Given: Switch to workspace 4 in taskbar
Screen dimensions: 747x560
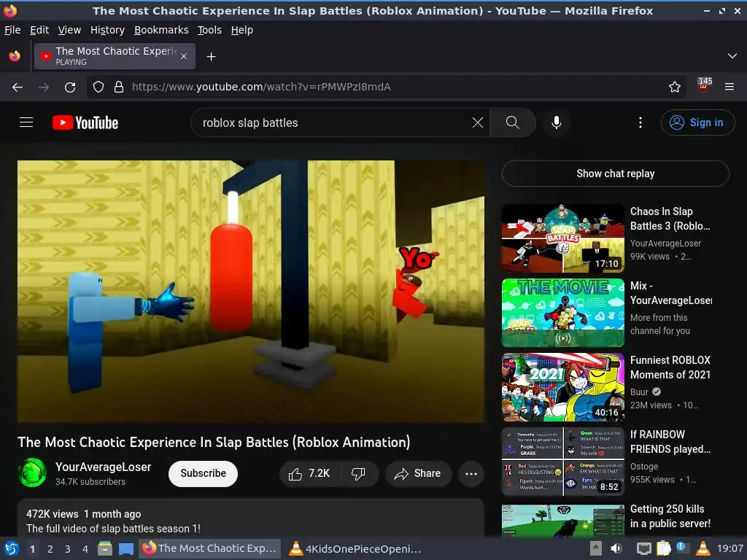Looking at the screenshot, I should pos(85,548).
